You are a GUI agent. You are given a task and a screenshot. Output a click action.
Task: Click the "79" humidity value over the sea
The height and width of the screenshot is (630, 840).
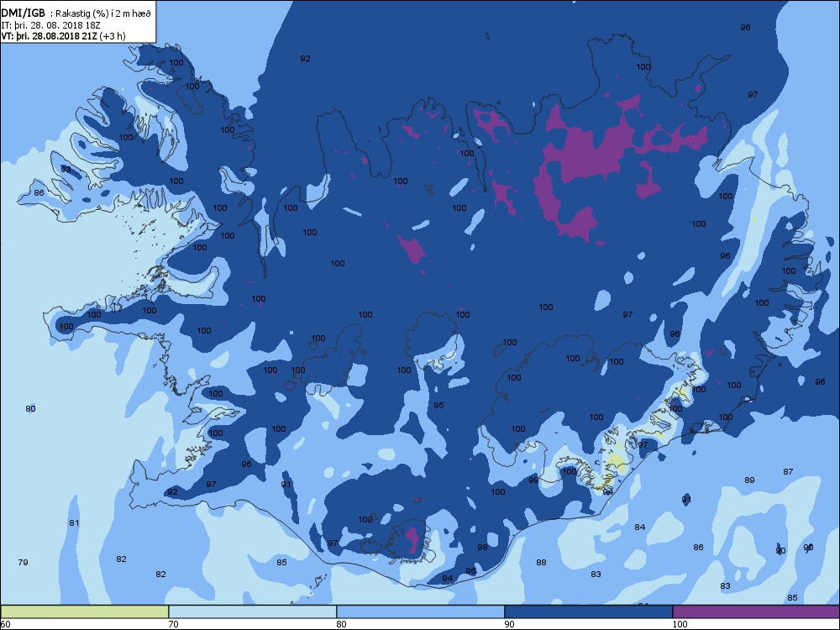click(23, 563)
